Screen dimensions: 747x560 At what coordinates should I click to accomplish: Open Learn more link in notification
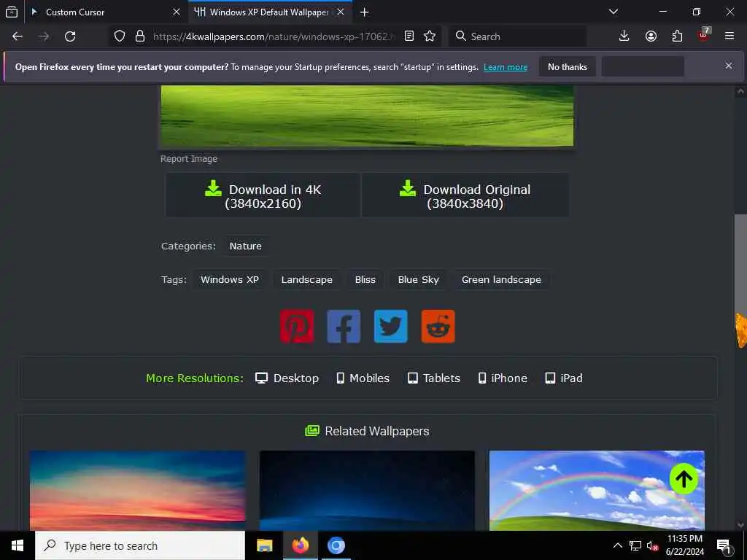506,67
